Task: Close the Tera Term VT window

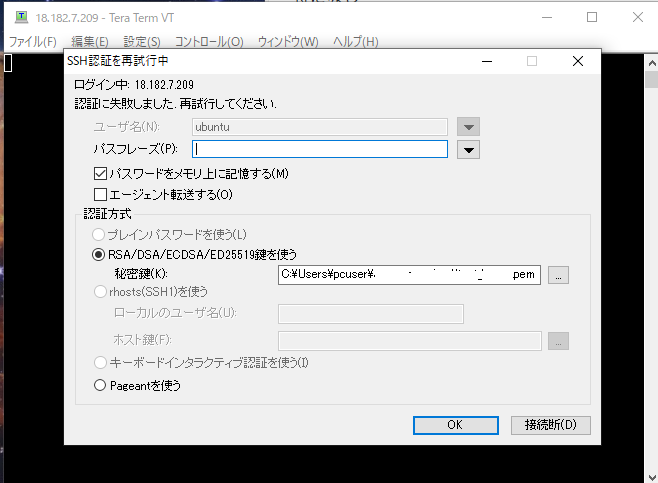Action: coord(638,17)
